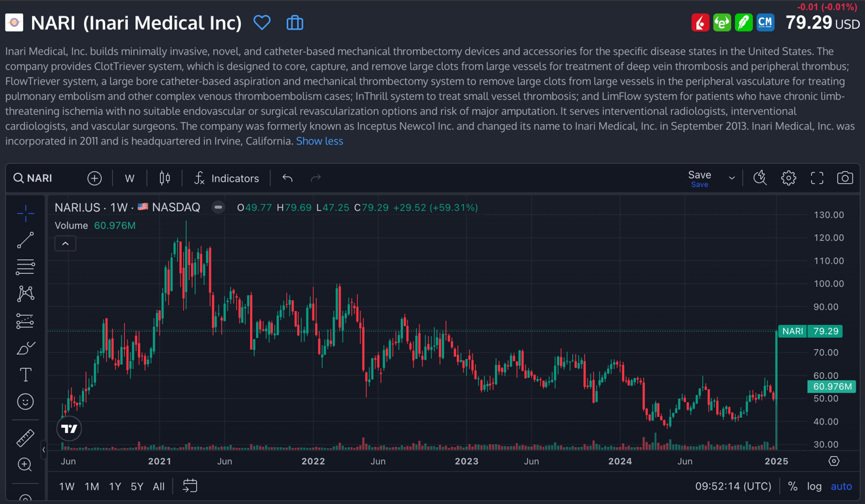Screen dimensions: 865x504
Task: Toggle auto scale mode
Action: tap(841, 486)
